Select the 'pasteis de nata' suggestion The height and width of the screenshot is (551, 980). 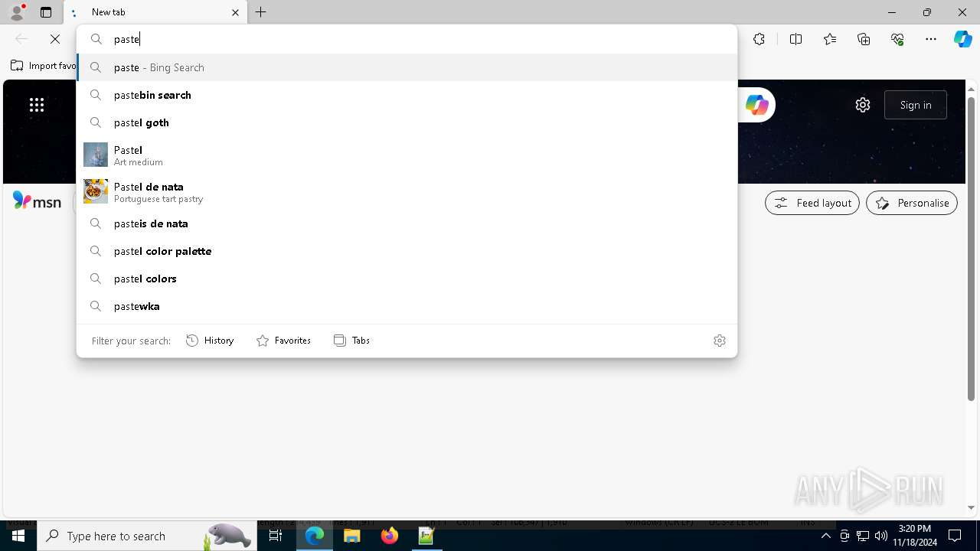pos(407,223)
